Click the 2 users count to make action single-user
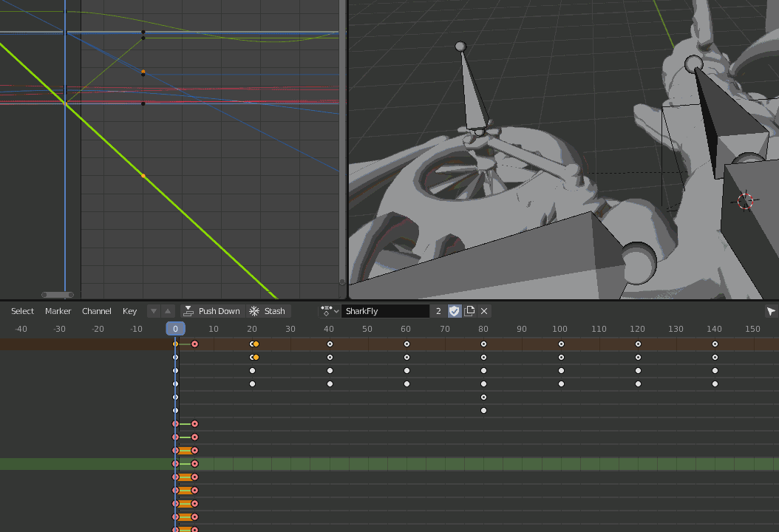This screenshot has width=779, height=532. coord(440,311)
